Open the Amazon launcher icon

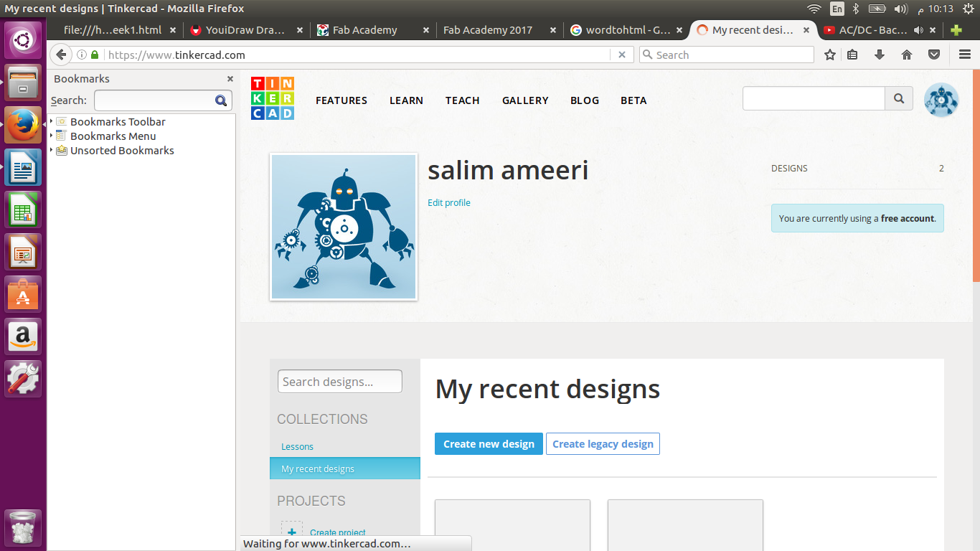pyautogui.click(x=24, y=336)
